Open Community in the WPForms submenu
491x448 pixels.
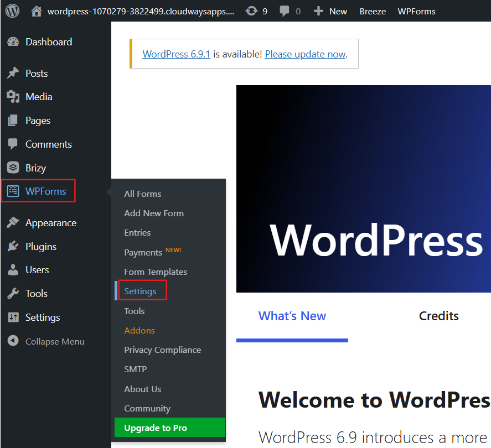pyautogui.click(x=147, y=408)
